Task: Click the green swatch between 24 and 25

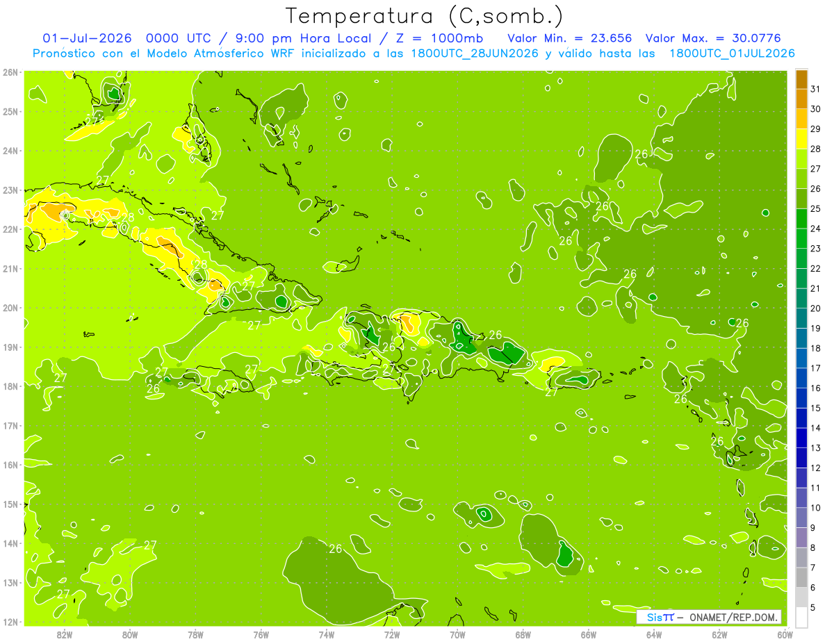Action: 801,219
